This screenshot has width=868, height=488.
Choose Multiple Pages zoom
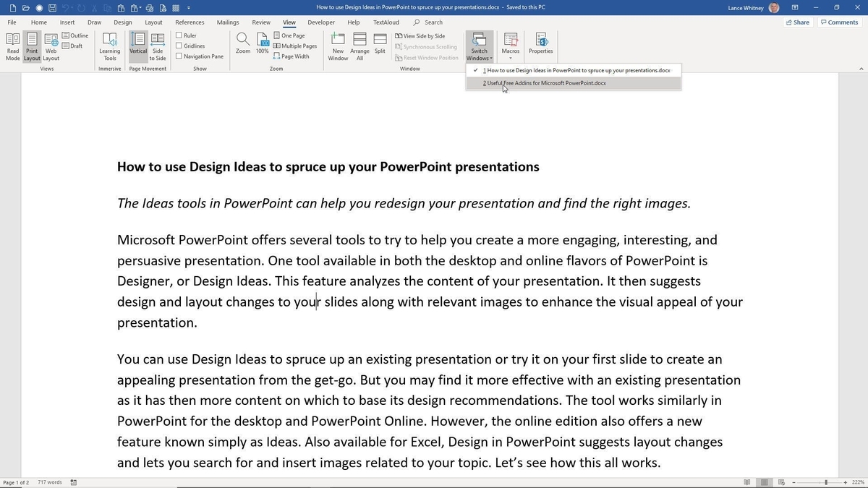click(295, 46)
